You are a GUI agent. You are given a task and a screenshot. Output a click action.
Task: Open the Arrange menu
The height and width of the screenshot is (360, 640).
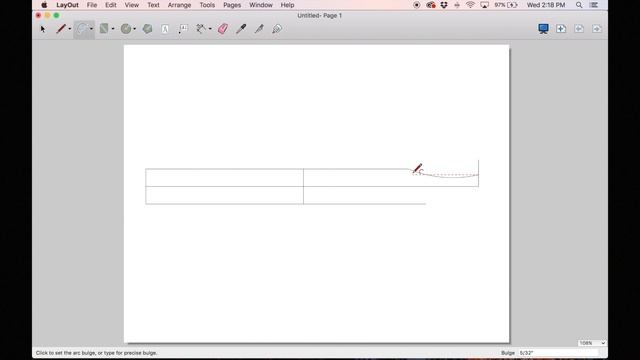pyautogui.click(x=179, y=5)
